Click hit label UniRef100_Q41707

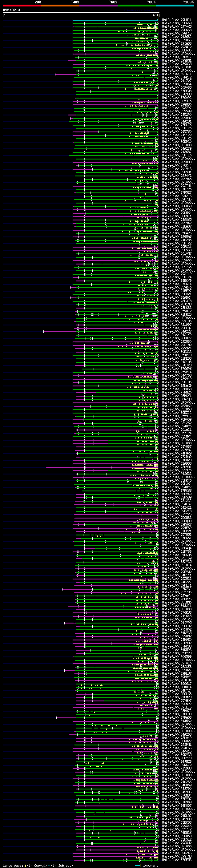coord(177,81)
